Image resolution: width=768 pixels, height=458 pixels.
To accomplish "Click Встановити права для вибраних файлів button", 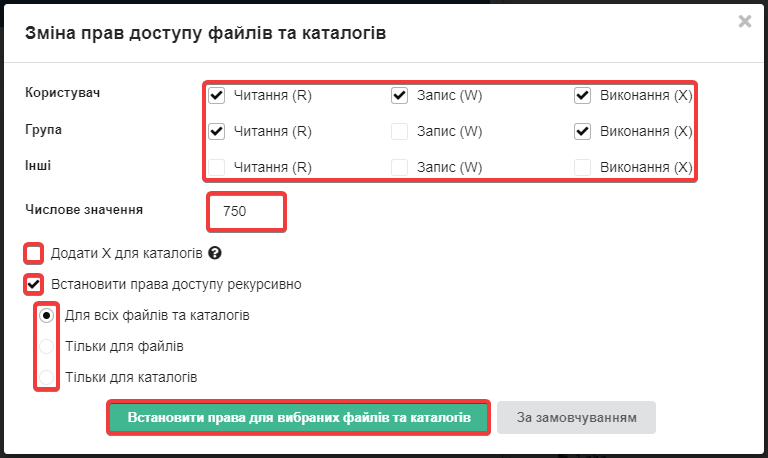I will click(298, 418).
